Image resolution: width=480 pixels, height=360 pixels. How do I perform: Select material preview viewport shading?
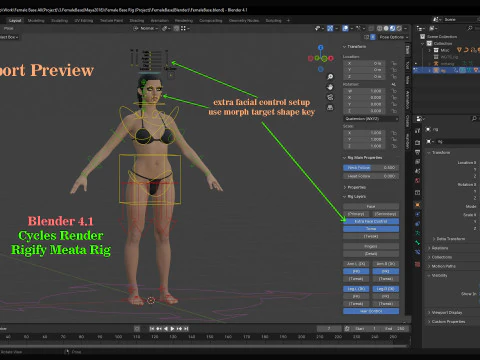coord(392,29)
